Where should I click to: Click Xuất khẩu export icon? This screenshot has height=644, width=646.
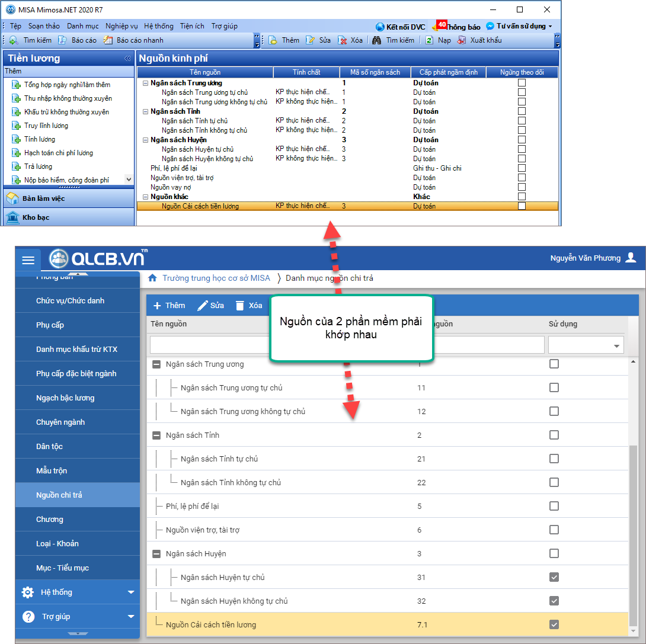click(x=462, y=40)
